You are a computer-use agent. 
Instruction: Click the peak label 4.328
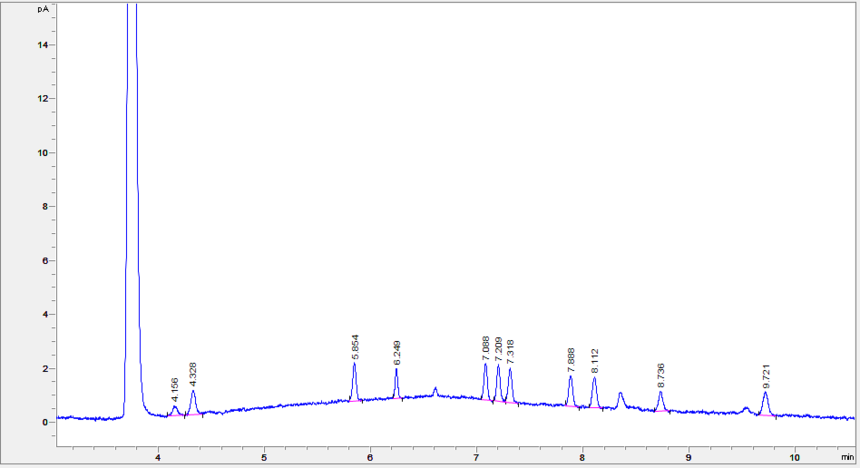193,375
